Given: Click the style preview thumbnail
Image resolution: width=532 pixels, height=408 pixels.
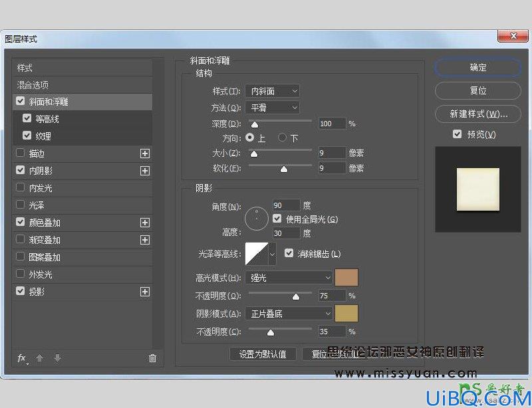Looking at the screenshot, I should (x=478, y=189).
